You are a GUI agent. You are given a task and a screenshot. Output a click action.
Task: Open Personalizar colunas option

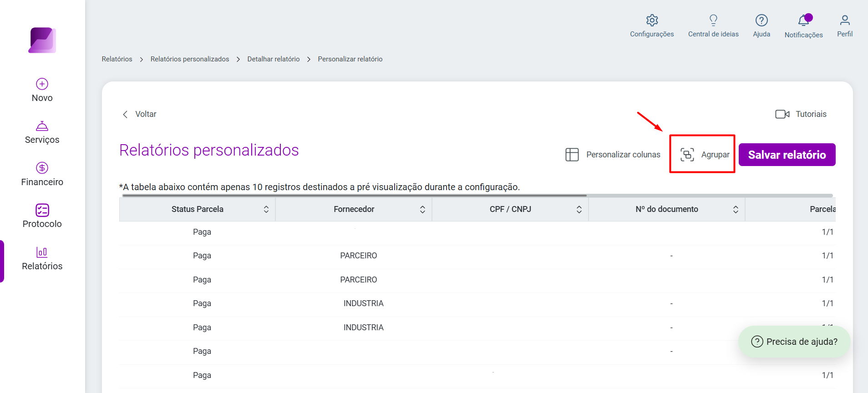613,155
